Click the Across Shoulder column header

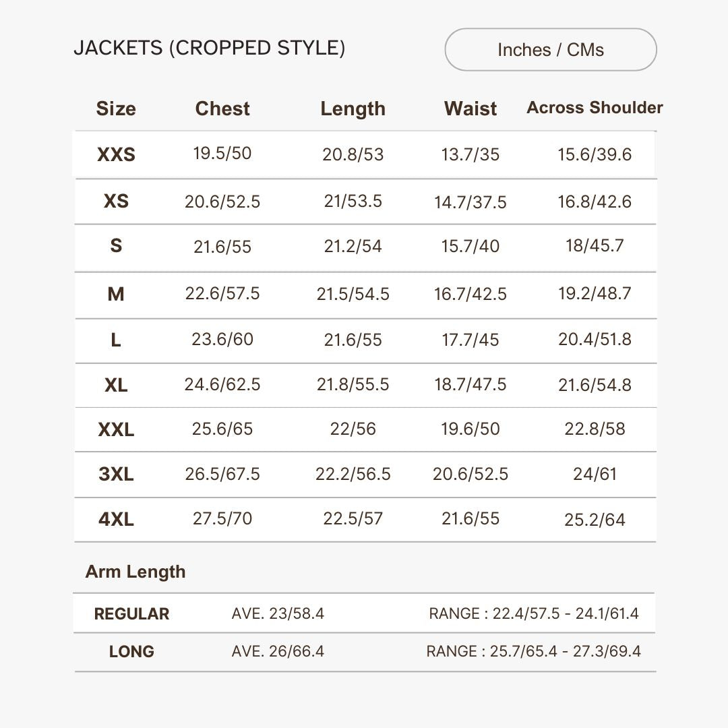(x=593, y=107)
